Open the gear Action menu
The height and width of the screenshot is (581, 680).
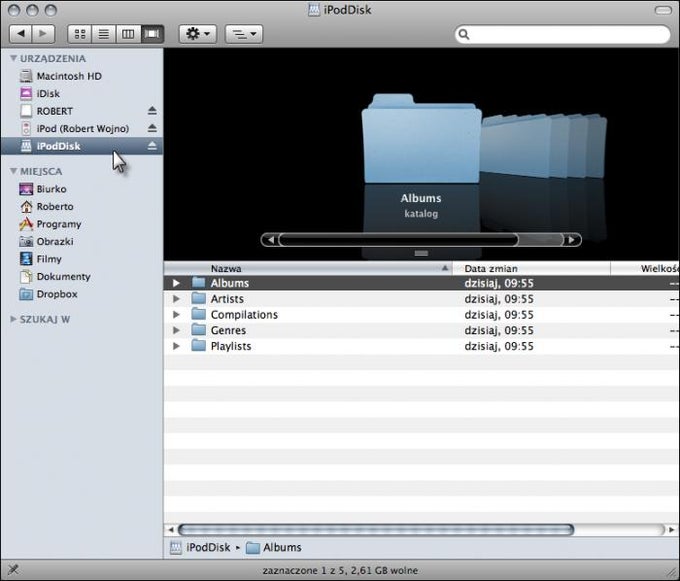coord(198,33)
